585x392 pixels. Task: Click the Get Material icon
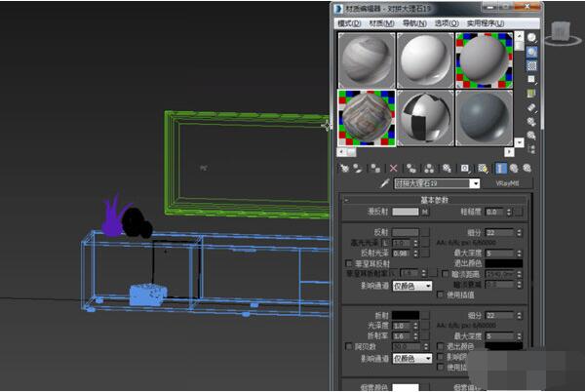(344, 168)
